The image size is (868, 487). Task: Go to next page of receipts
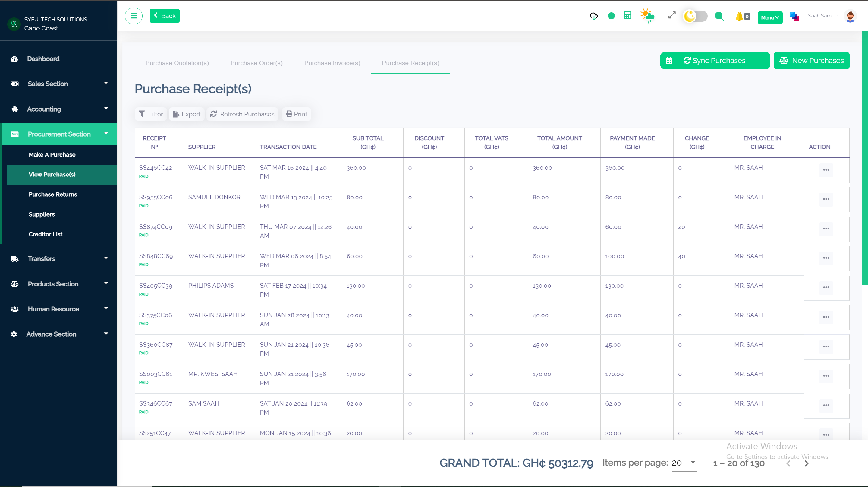click(x=806, y=463)
